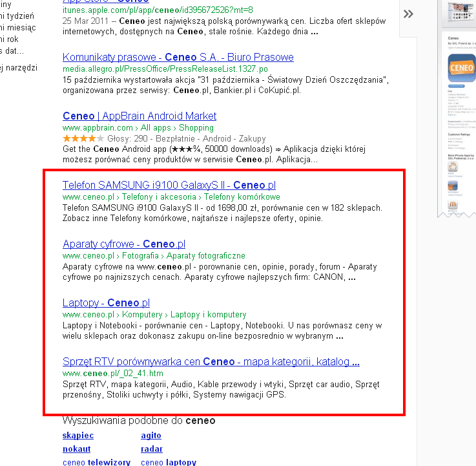Open the 'Aparaty cyfrowe - Ceneo.pl' result
The height and width of the screenshot is (466, 476).
coord(124,244)
